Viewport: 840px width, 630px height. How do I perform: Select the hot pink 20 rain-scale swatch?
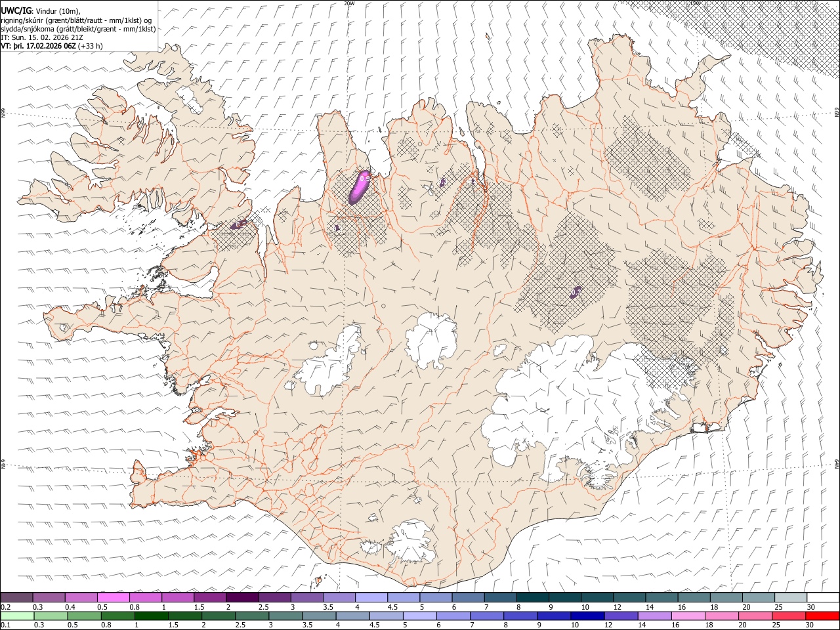pos(755,616)
